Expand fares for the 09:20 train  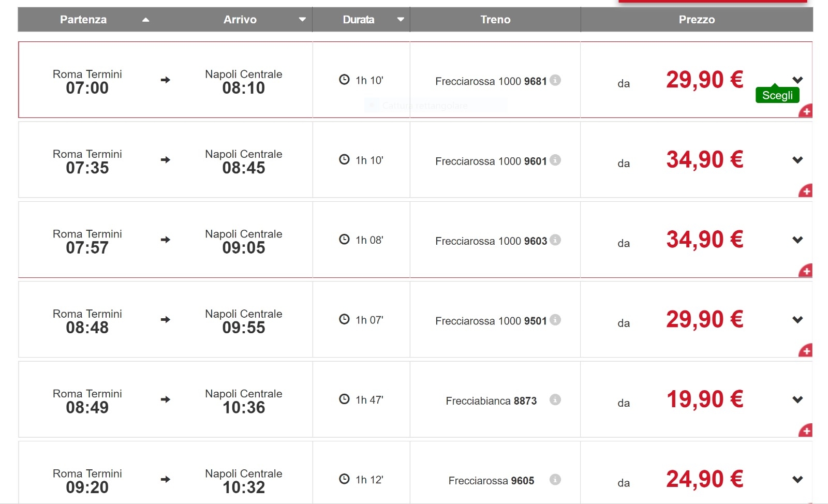[x=797, y=479]
